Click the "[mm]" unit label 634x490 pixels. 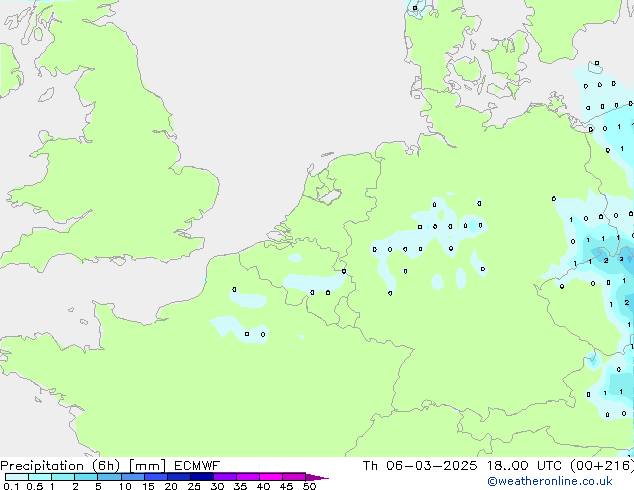tap(148, 466)
